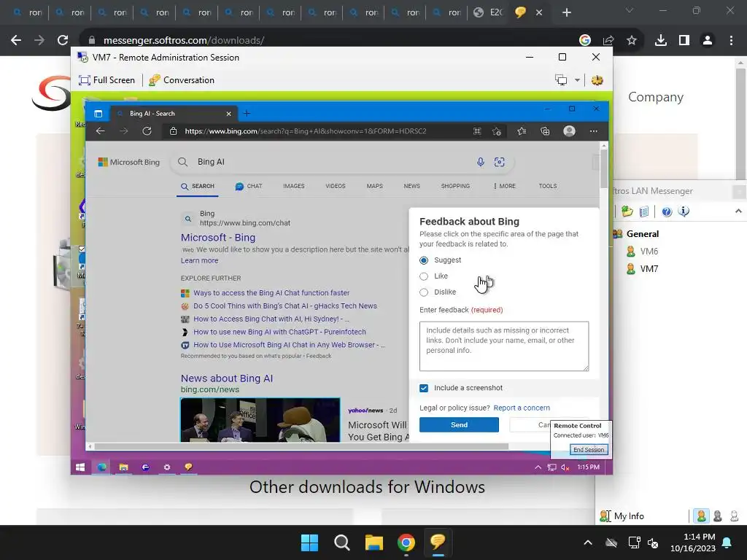Open Edge collections icon
This screenshot has width=747, height=560.
pos(545,131)
